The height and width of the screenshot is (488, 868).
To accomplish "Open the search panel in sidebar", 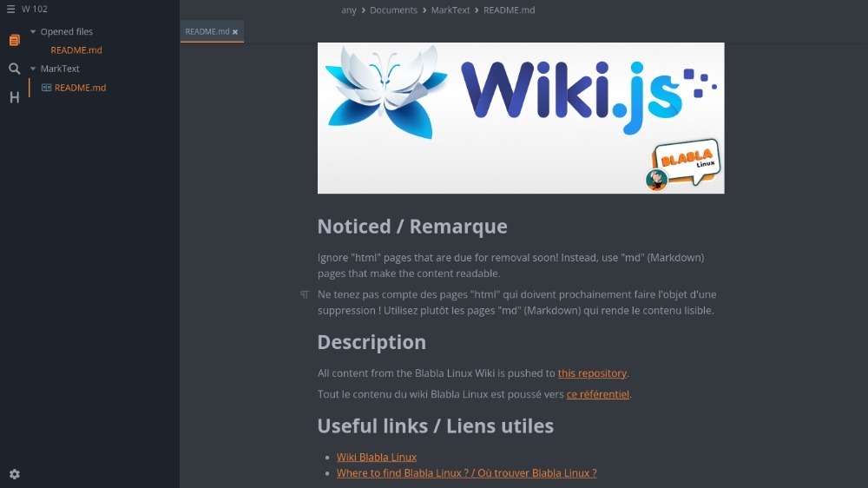I will pos(14,69).
